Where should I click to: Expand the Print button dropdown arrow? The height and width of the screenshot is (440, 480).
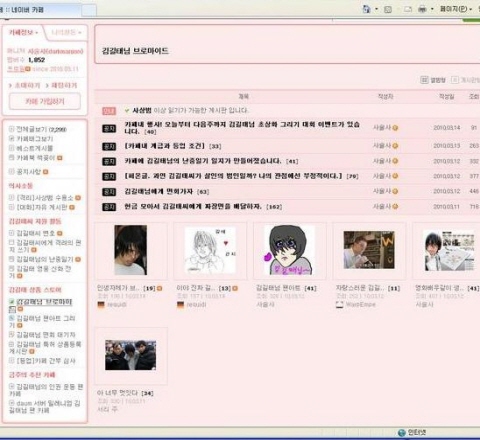tap(432, 9)
